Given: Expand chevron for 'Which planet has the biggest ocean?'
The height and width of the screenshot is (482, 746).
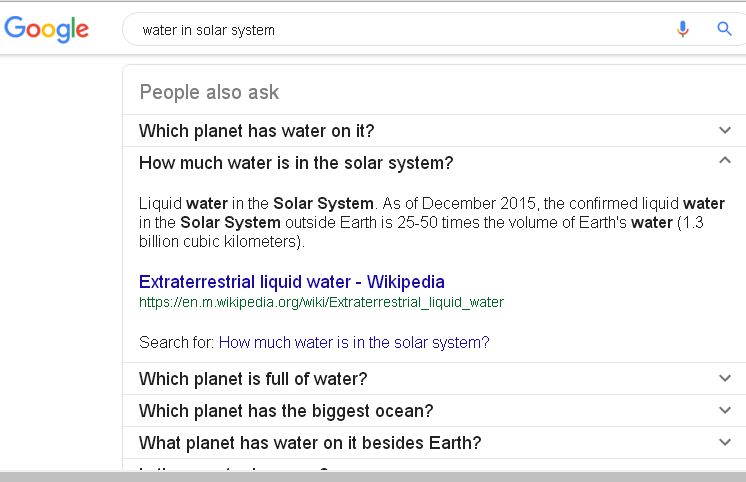Looking at the screenshot, I should [x=725, y=410].
